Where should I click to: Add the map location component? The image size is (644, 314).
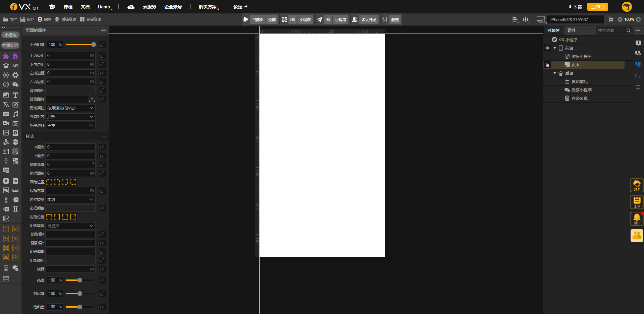(6, 142)
